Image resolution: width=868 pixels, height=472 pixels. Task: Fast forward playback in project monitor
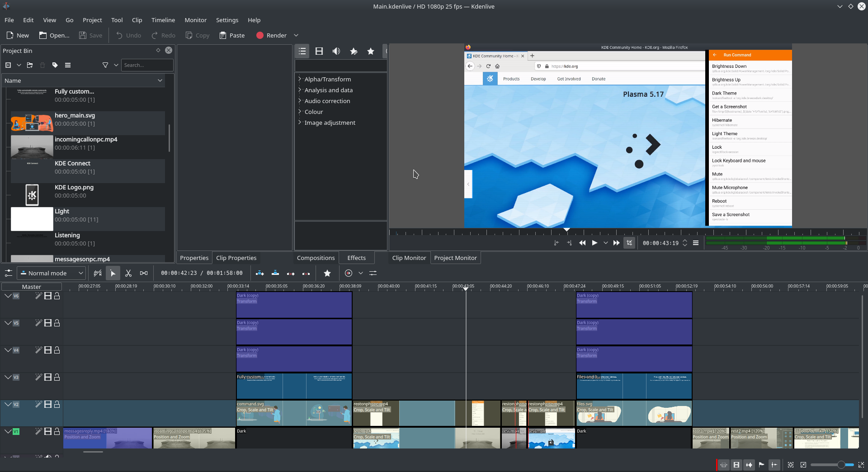pos(616,243)
